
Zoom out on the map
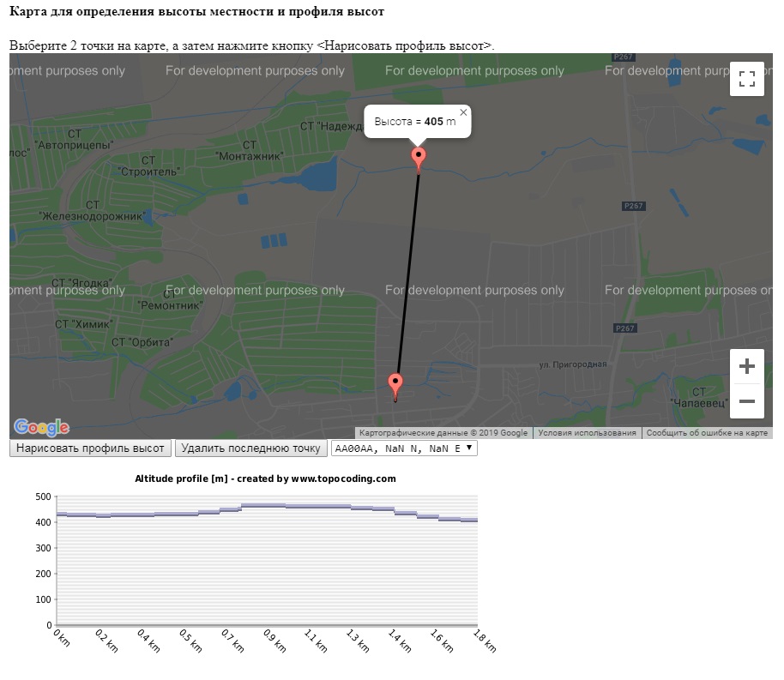[746, 401]
